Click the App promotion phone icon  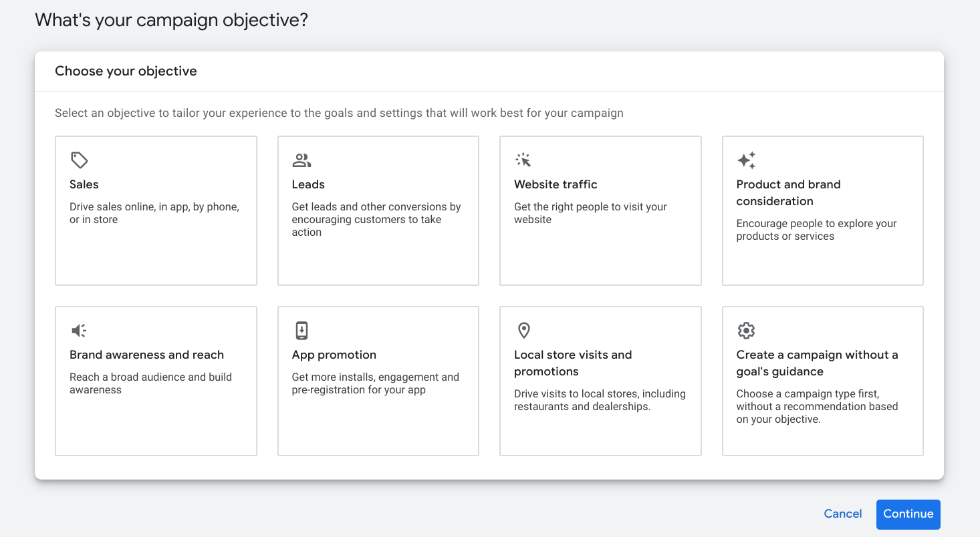point(301,331)
